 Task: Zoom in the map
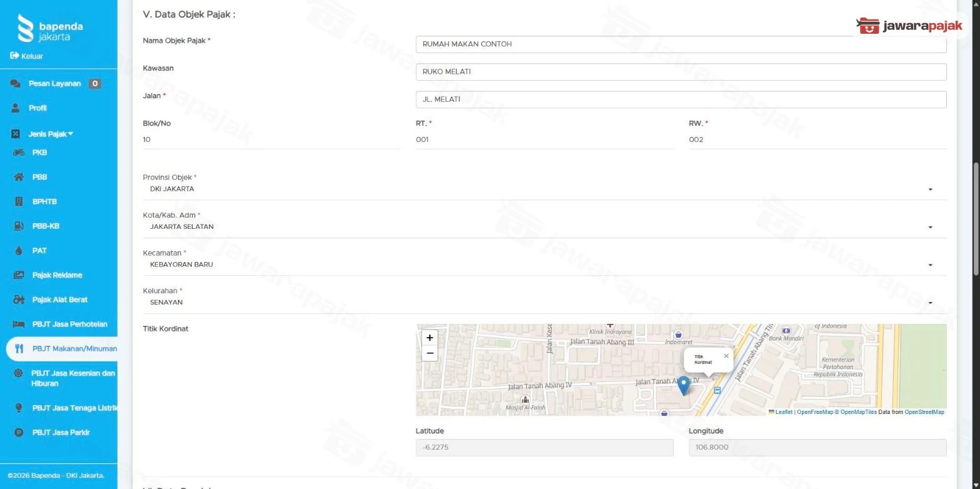pyautogui.click(x=429, y=338)
